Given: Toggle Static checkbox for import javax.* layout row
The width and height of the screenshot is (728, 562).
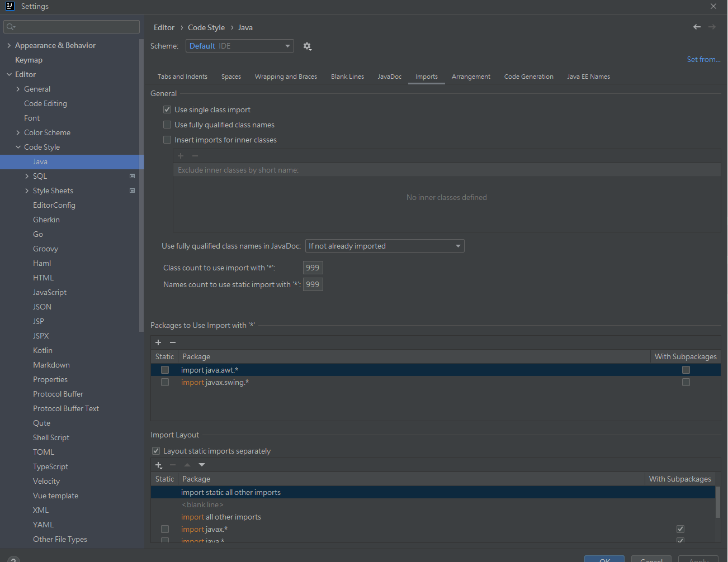Looking at the screenshot, I should pyautogui.click(x=165, y=529).
